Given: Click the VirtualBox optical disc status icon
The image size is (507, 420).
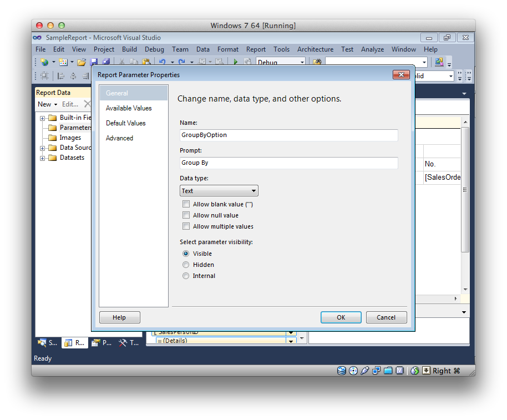Looking at the screenshot, I should 353,371.
